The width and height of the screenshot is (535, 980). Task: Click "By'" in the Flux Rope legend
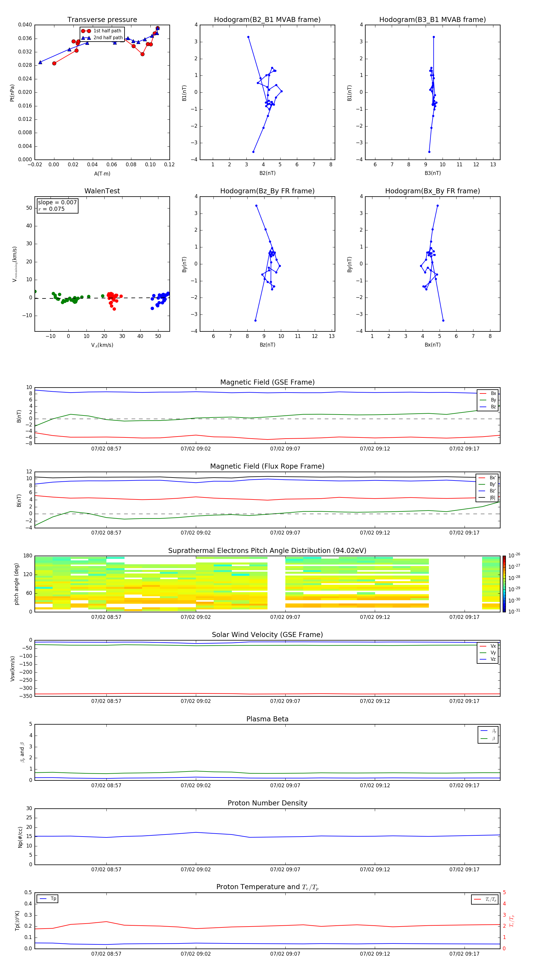pos(487,484)
